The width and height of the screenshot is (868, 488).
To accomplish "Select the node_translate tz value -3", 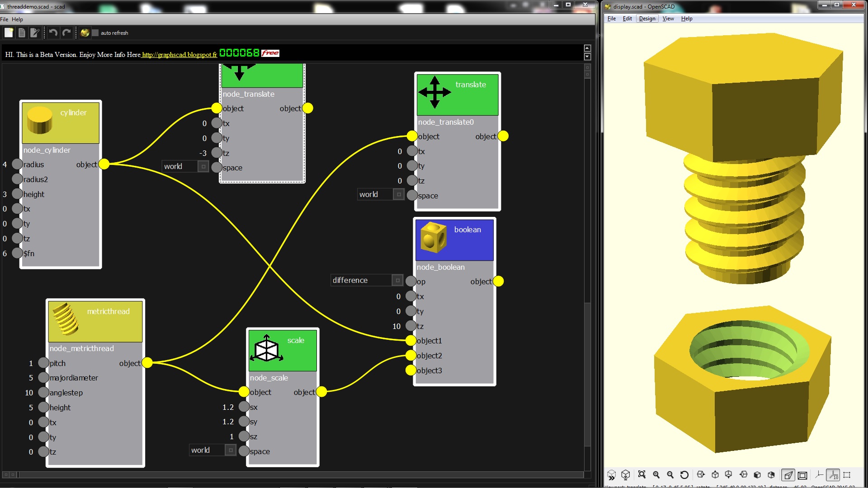I will pos(203,153).
